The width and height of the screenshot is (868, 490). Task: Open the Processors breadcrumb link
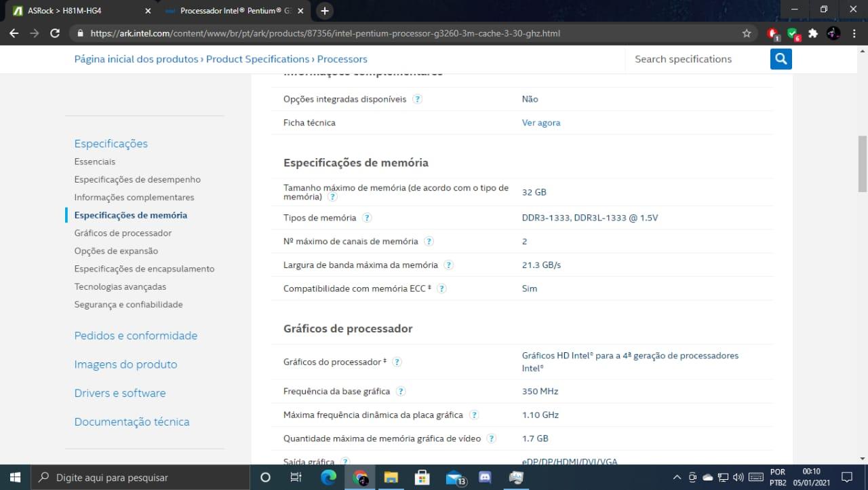pos(342,59)
